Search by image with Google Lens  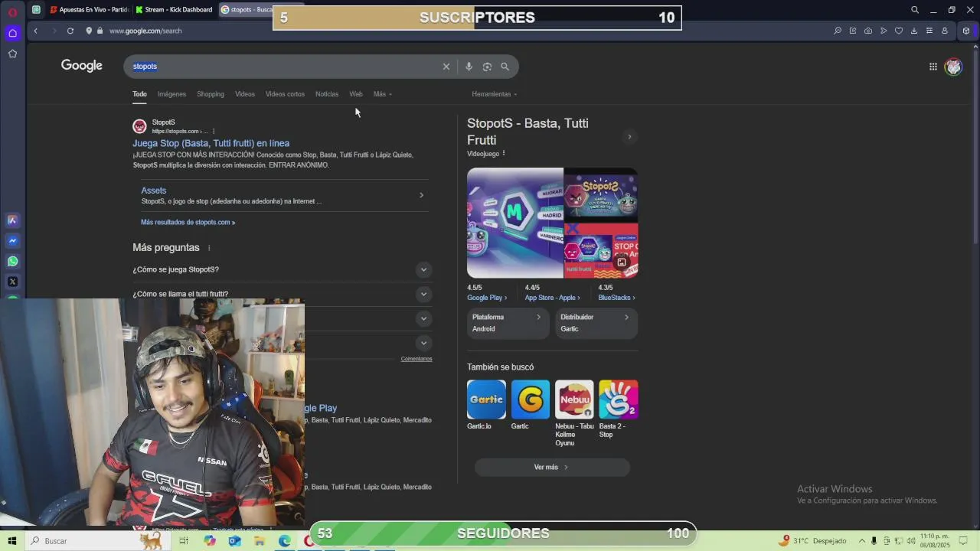[487, 67]
